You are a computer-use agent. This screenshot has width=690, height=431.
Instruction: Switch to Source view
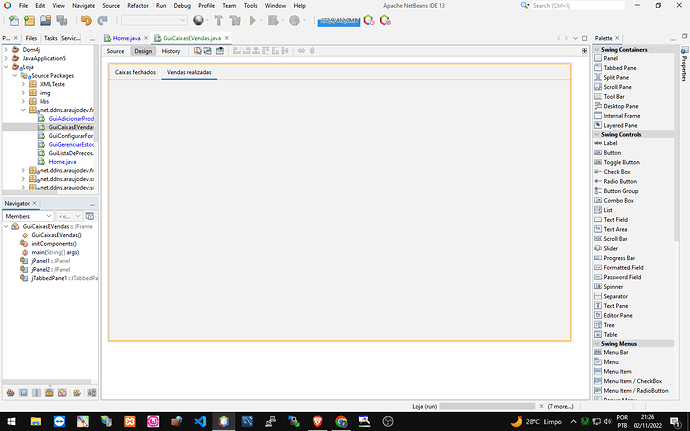(115, 51)
